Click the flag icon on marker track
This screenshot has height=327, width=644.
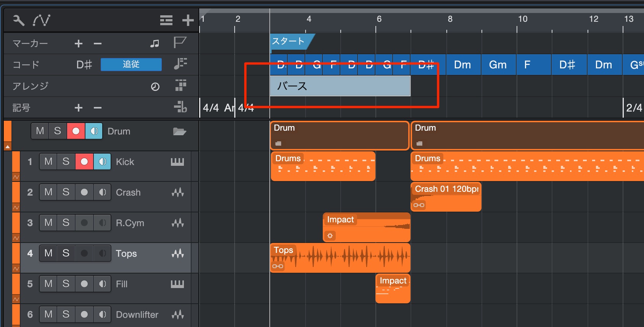click(180, 43)
